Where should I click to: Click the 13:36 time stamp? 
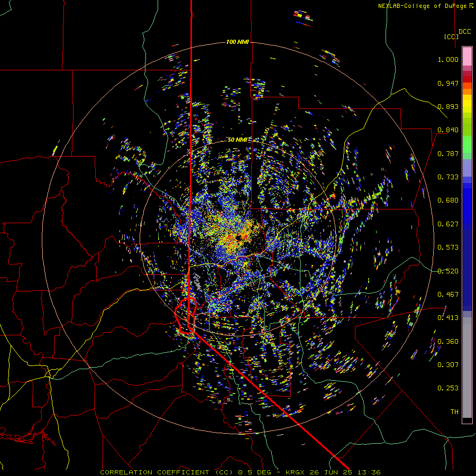tap(369, 472)
